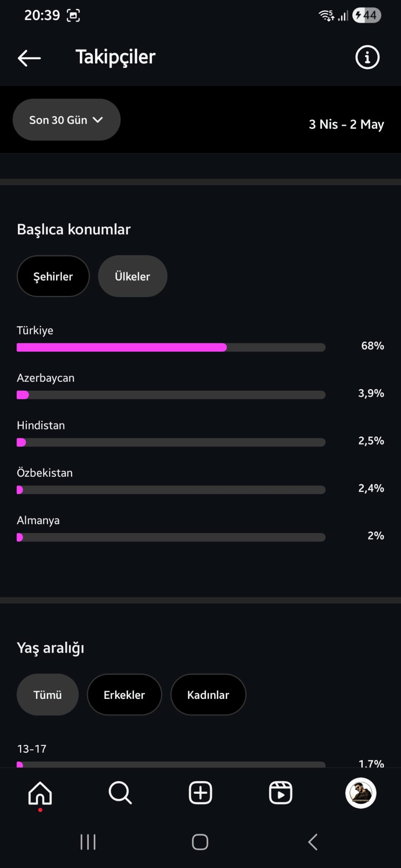This screenshot has height=868, width=401.
Task: Click the Türkiye percentage bar
Action: [171, 348]
